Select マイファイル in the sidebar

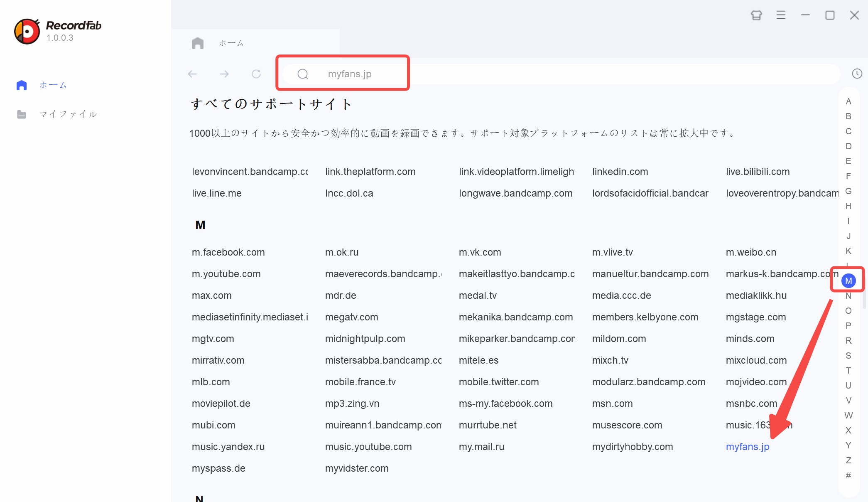point(68,114)
